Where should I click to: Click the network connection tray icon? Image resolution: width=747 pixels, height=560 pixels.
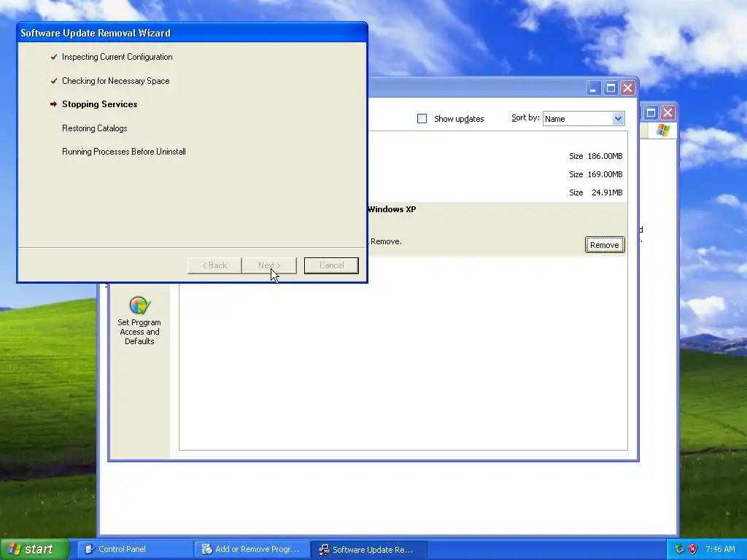click(679, 549)
